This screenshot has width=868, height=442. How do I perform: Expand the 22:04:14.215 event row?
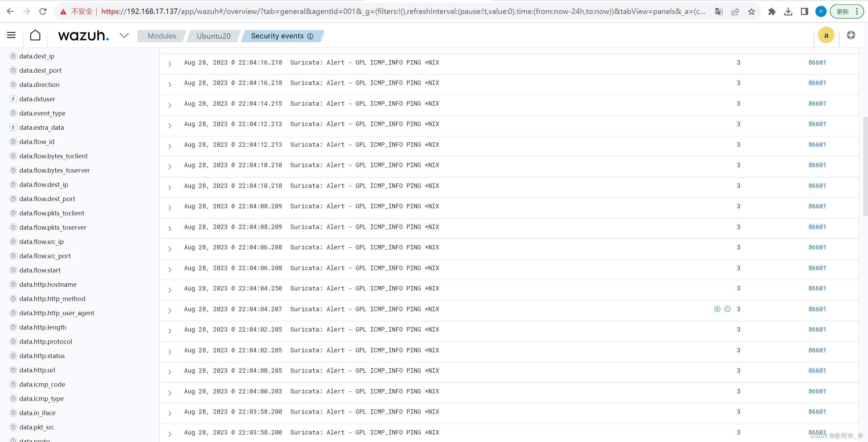click(170, 105)
